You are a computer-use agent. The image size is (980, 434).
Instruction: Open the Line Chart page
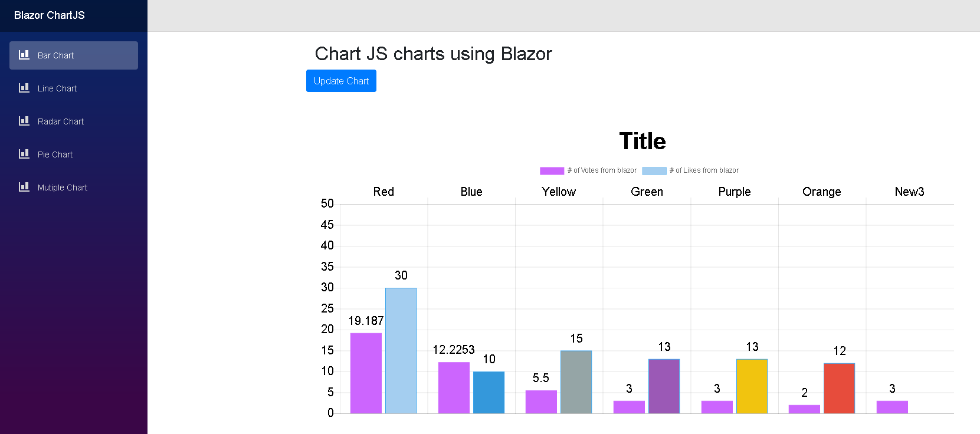point(57,88)
